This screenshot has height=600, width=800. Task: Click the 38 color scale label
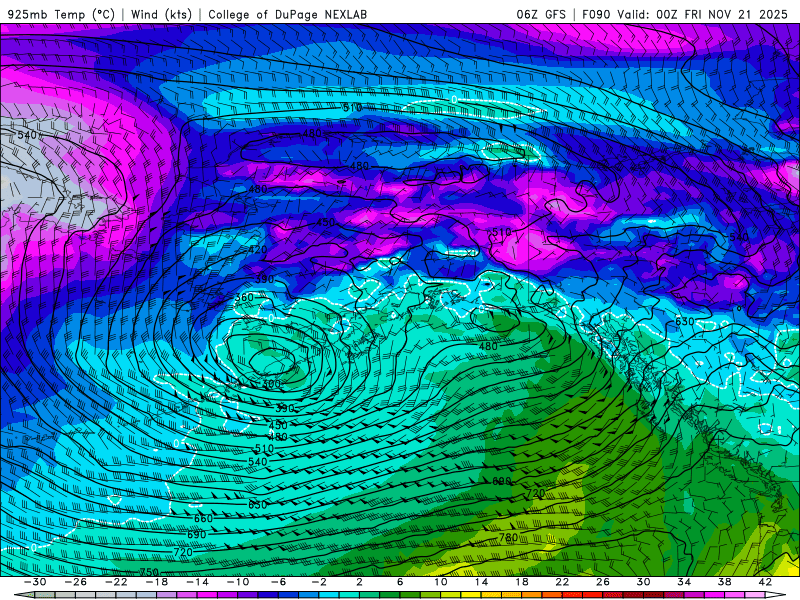point(724,582)
